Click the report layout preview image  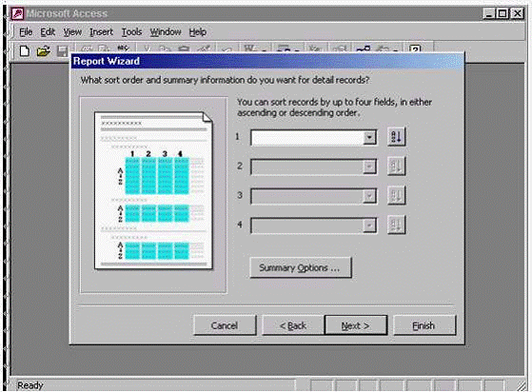click(x=153, y=190)
